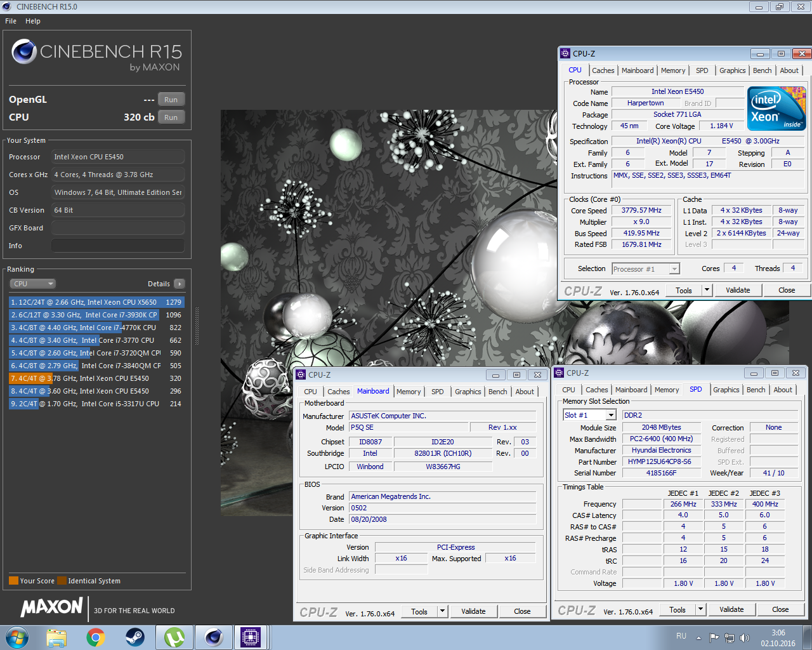
Task: Click the Core Speed 3779.57 MHz value
Action: [641, 211]
